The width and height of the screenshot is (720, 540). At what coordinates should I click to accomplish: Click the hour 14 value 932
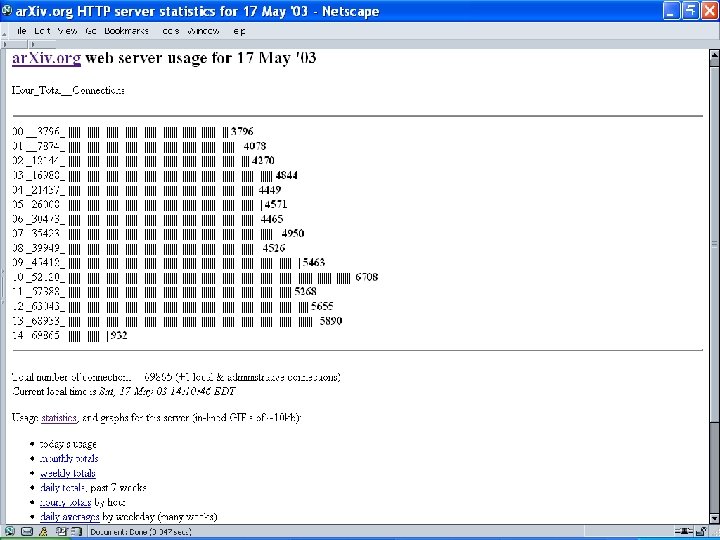tap(118, 336)
